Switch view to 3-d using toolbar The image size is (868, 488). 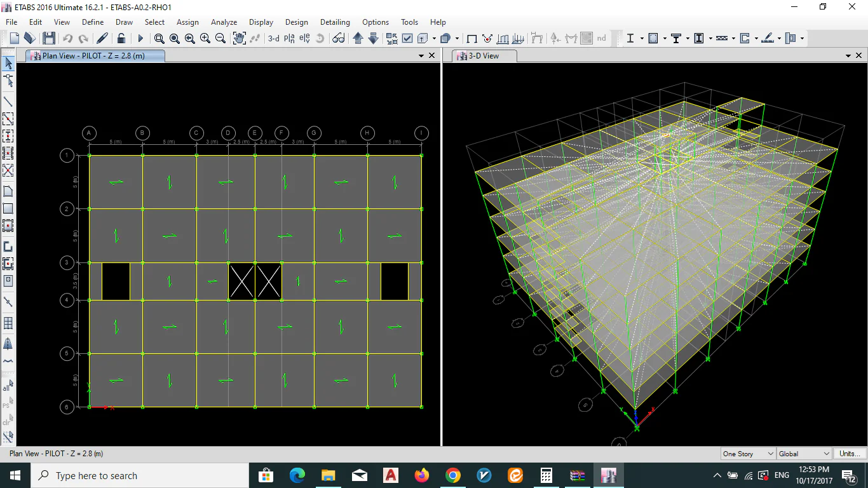tap(273, 39)
